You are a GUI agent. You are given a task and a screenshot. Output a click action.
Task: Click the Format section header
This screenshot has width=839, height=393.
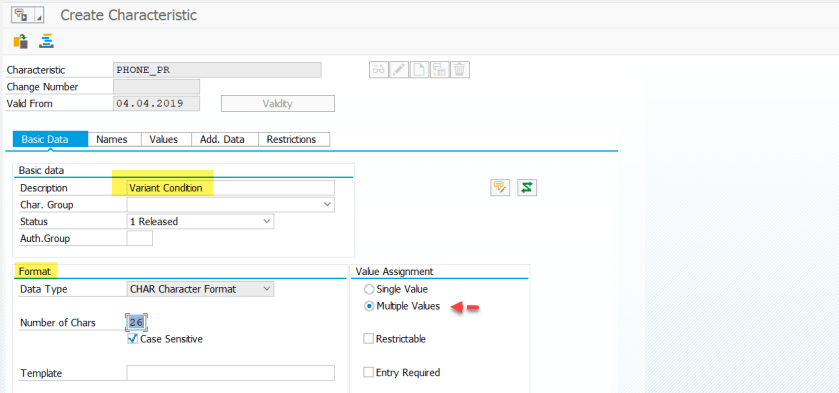click(x=35, y=271)
